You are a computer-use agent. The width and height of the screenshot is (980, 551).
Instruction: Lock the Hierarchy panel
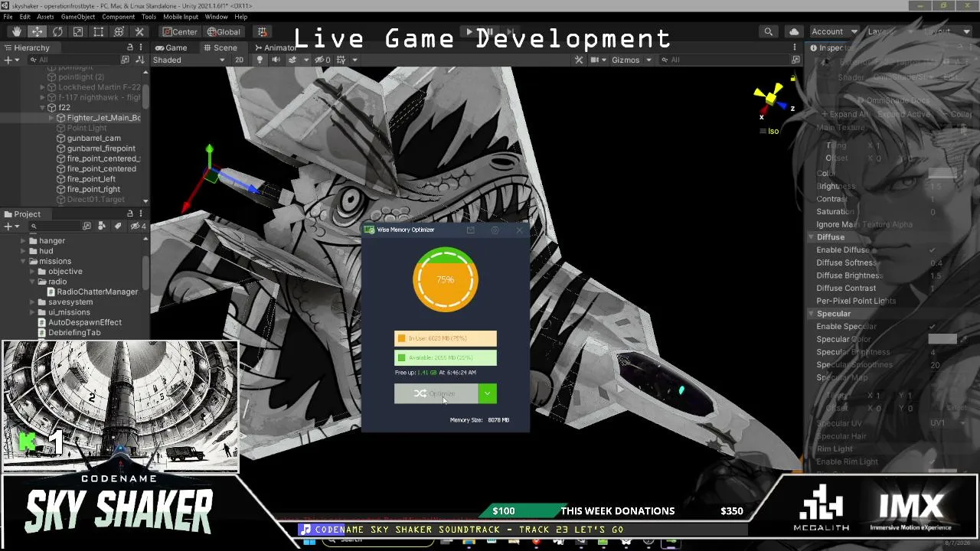tap(130, 47)
